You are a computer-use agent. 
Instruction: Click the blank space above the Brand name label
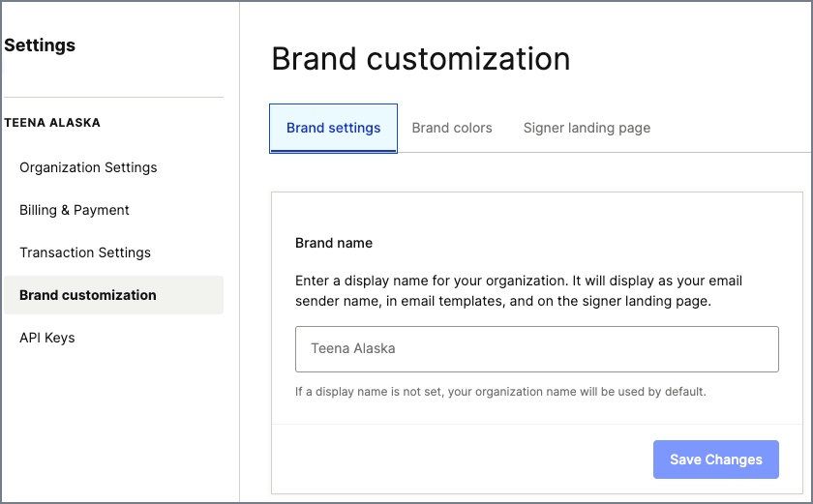[536, 214]
